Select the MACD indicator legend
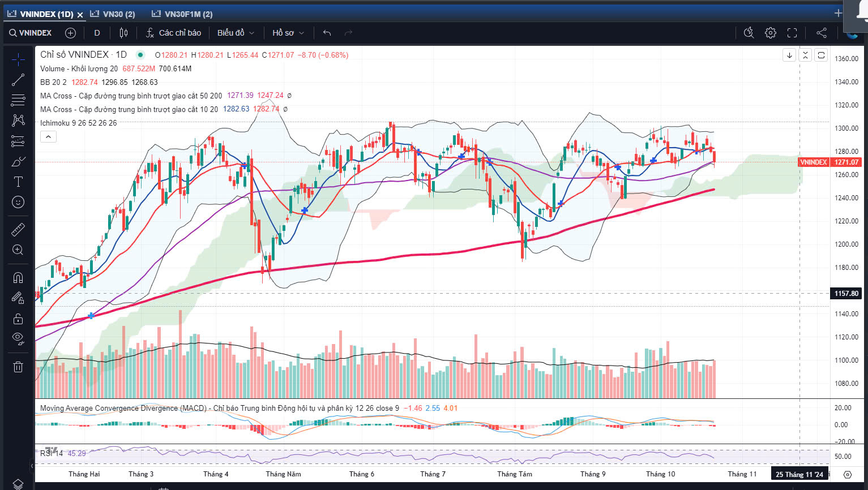 [x=219, y=408]
